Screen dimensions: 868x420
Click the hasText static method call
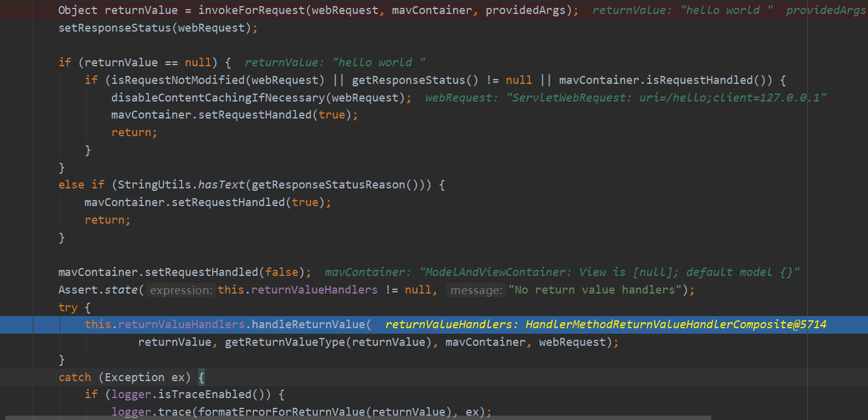pos(221,185)
